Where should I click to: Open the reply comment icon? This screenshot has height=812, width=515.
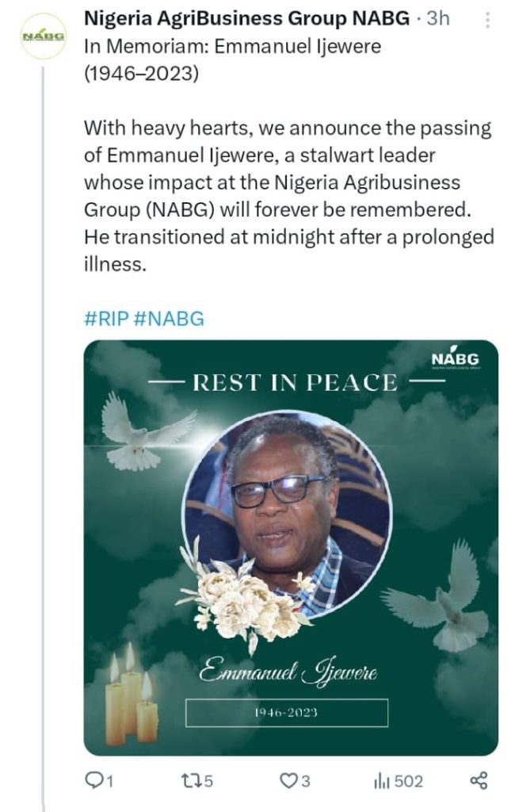pyautogui.click(x=93, y=780)
